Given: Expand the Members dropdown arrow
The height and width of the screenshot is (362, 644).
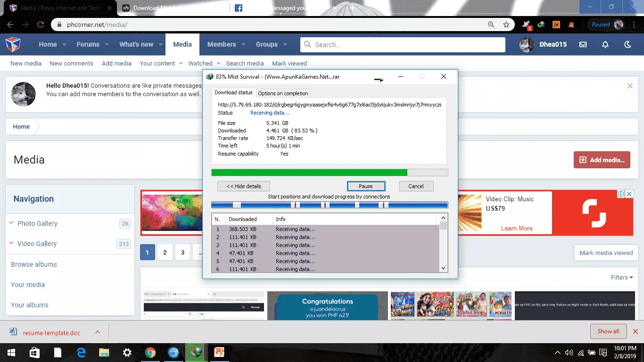Looking at the screenshot, I should pyautogui.click(x=243, y=44).
